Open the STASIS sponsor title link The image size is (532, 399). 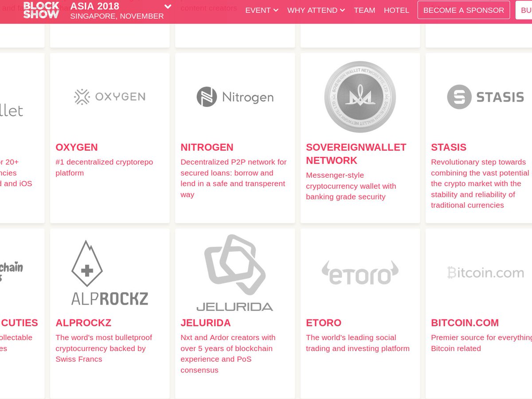coord(449,147)
